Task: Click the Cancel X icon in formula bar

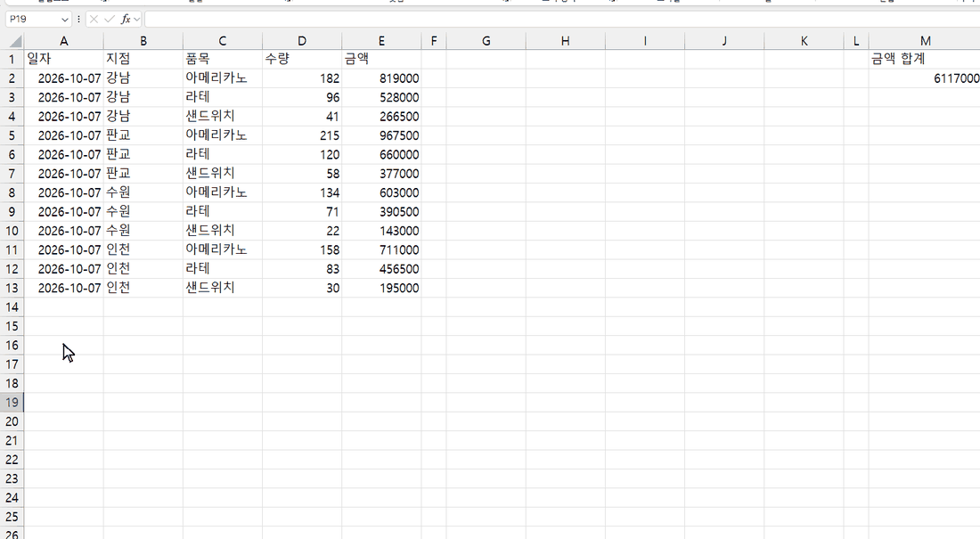Action: (94, 20)
